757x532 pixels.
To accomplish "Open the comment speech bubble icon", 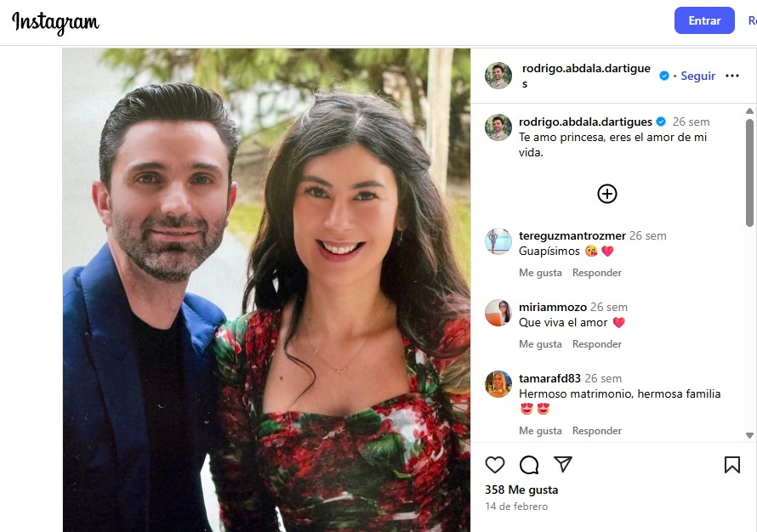I will click(x=529, y=465).
